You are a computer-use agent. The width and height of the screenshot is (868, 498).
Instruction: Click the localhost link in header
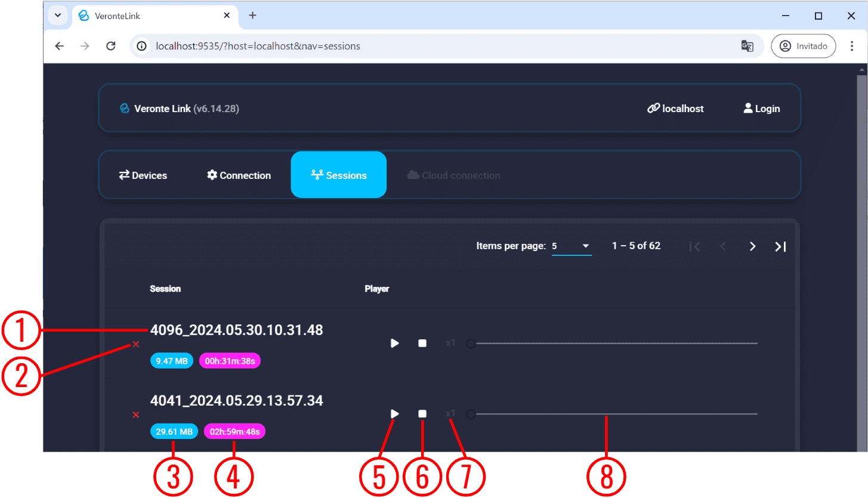tap(675, 109)
